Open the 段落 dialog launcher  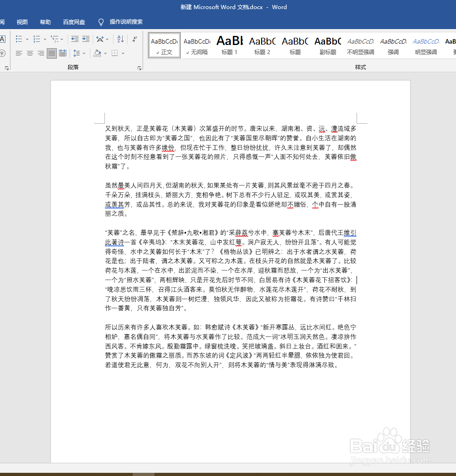tap(139, 67)
